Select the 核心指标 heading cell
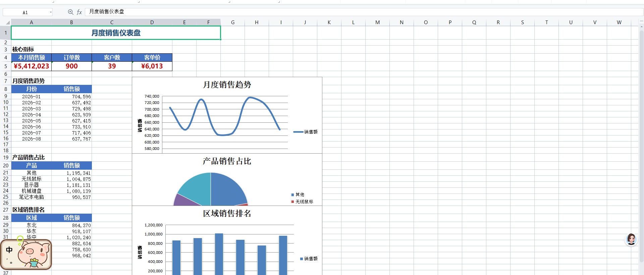644x275 pixels. (32, 49)
